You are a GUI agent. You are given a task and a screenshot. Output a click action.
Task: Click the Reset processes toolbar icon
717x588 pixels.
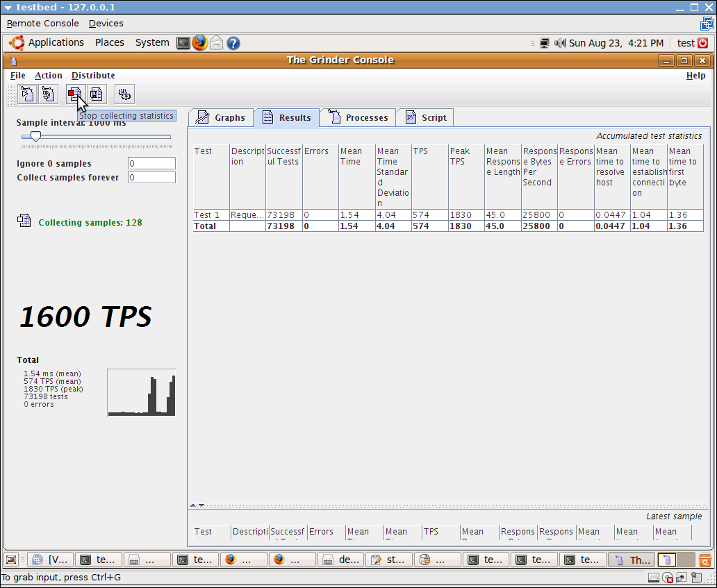coord(48,94)
